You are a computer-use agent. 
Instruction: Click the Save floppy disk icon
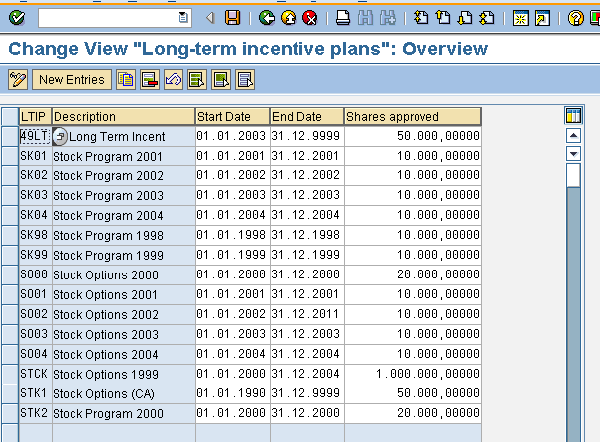pos(232,18)
